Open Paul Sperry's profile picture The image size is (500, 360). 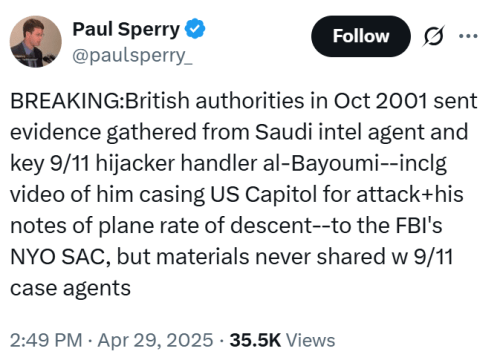[36, 41]
